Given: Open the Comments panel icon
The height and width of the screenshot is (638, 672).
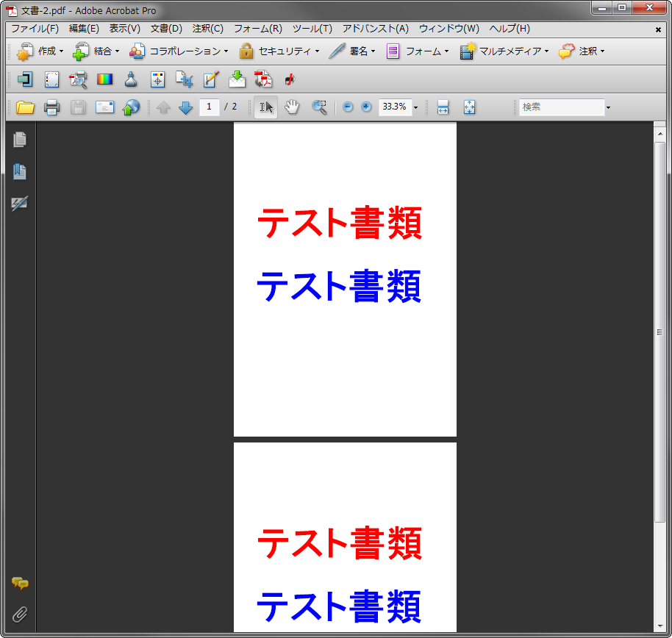Looking at the screenshot, I should pyautogui.click(x=20, y=583).
